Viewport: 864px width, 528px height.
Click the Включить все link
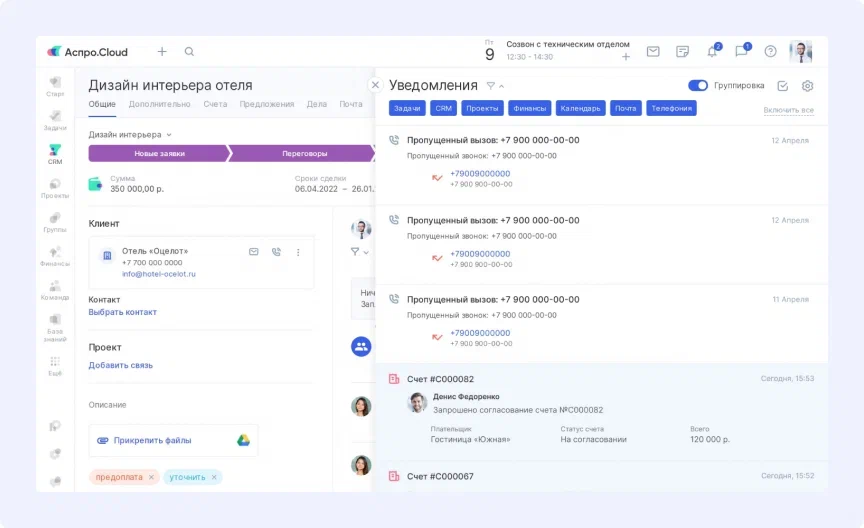[x=788, y=110]
